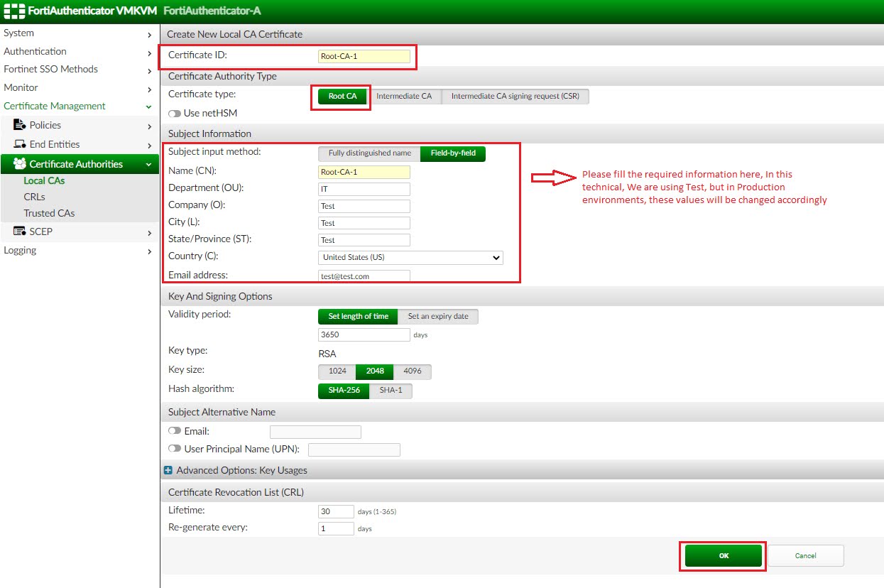Click the validity period days field
The width and height of the screenshot is (884, 588).
(x=364, y=334)
